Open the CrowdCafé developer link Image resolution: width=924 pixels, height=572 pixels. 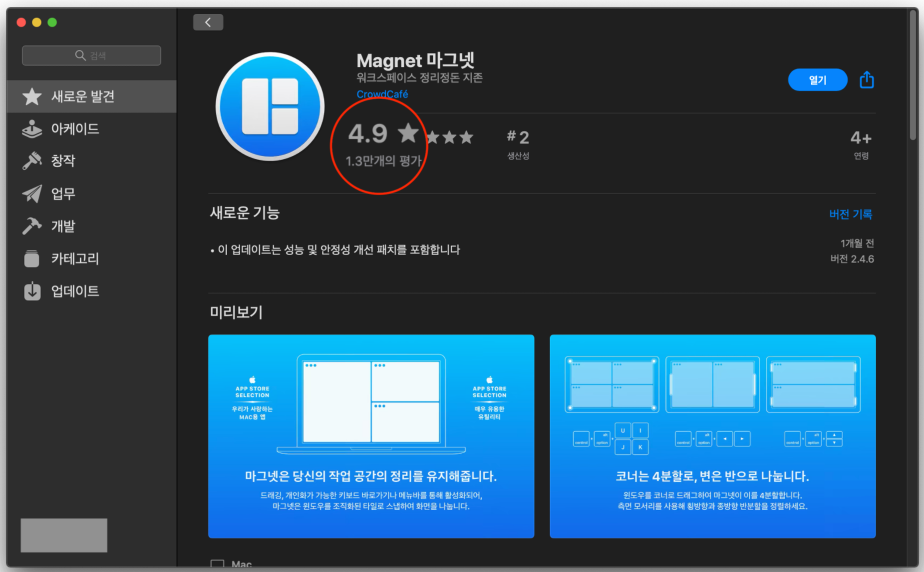tap(382, 94)
